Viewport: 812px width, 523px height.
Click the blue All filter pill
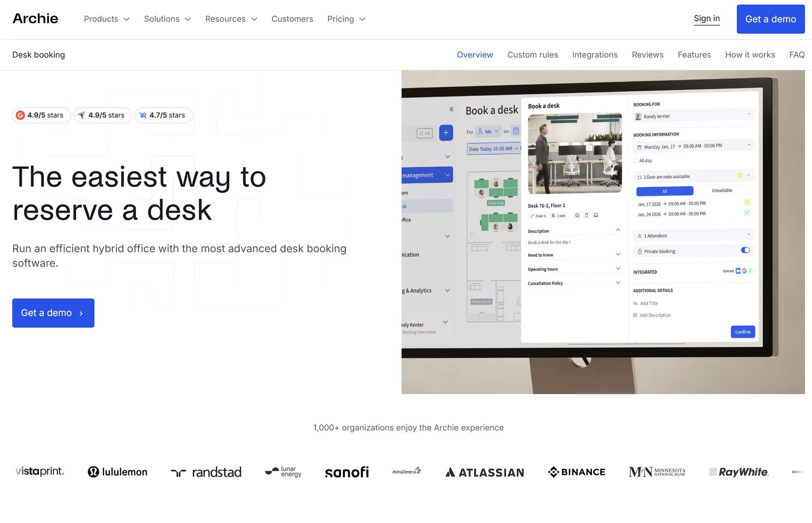(664, 191)
